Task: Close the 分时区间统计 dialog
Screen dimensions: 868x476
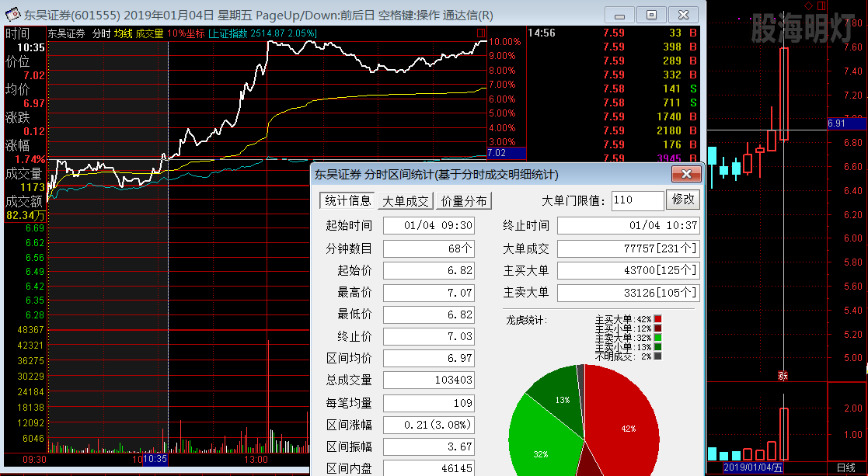Action: click(686, 174)
